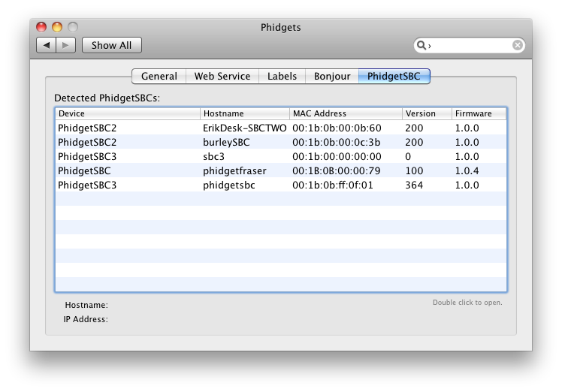This screenshot has height=392, width=562.
Task: Clear the search field with the X icon
Action: tap(517, 45)
